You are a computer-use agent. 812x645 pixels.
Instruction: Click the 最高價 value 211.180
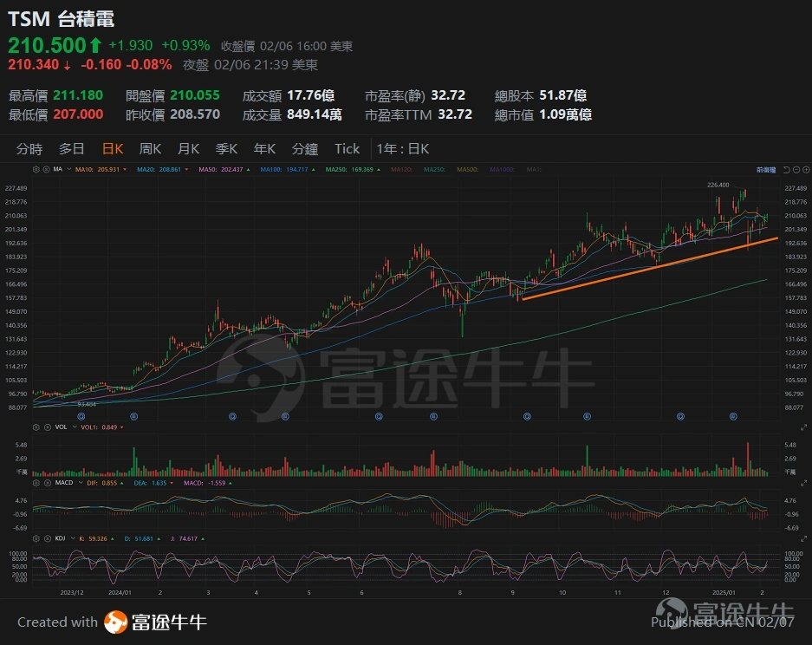(78, 95)
